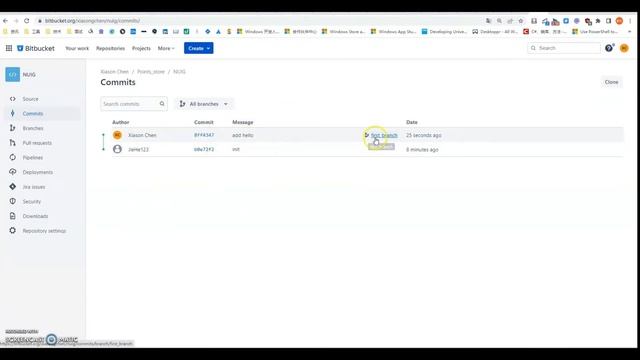640x360 pixels.
Task: Open the Chrome extensions puzzle icon
Action: [598, 21]
